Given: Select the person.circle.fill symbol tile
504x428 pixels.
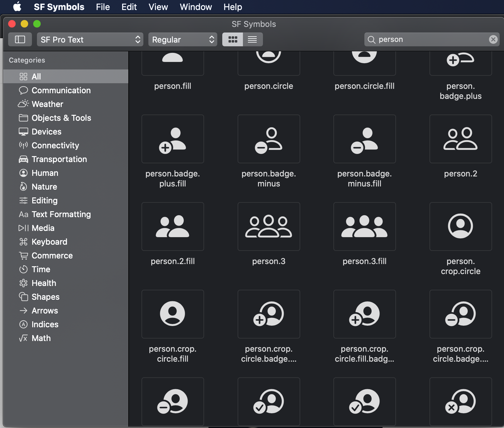Looking at the screenshot, I should point(365,63).
